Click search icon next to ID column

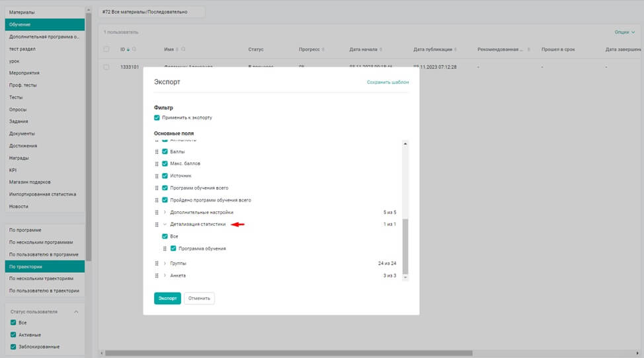[x=134, y=50]
